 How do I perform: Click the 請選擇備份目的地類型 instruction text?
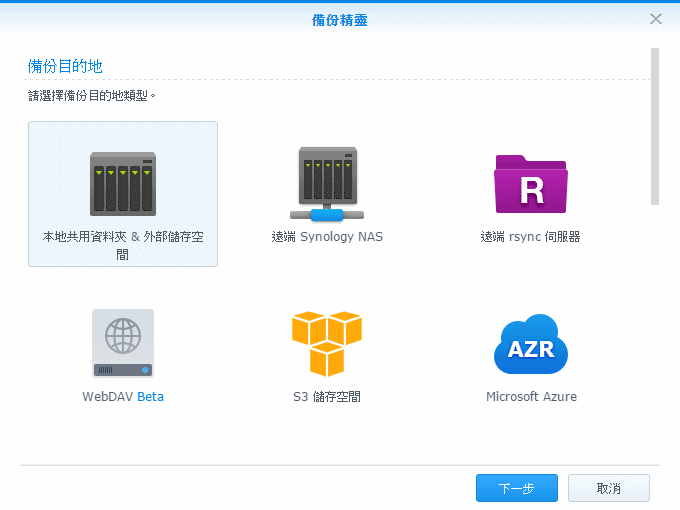click(92, 97)
